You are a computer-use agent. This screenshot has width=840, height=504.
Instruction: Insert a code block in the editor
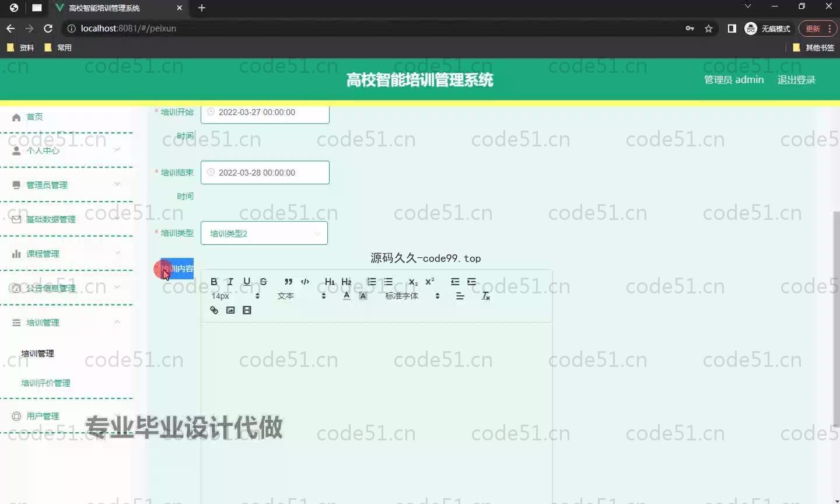tap(304, 282)
